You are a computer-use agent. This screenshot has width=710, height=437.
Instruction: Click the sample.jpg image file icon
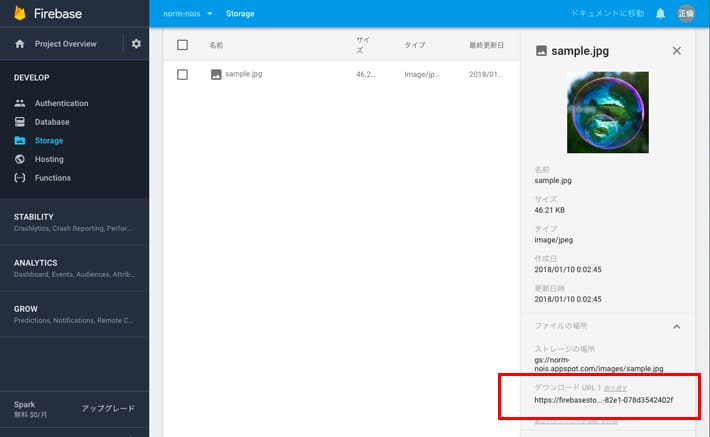[x=216, y=74]
